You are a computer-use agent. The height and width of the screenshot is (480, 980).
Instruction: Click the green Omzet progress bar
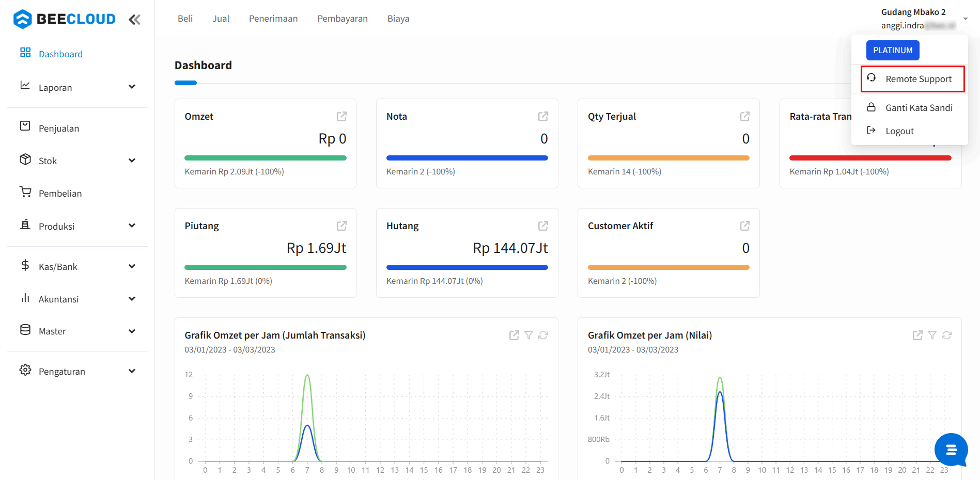coord(266,158)
